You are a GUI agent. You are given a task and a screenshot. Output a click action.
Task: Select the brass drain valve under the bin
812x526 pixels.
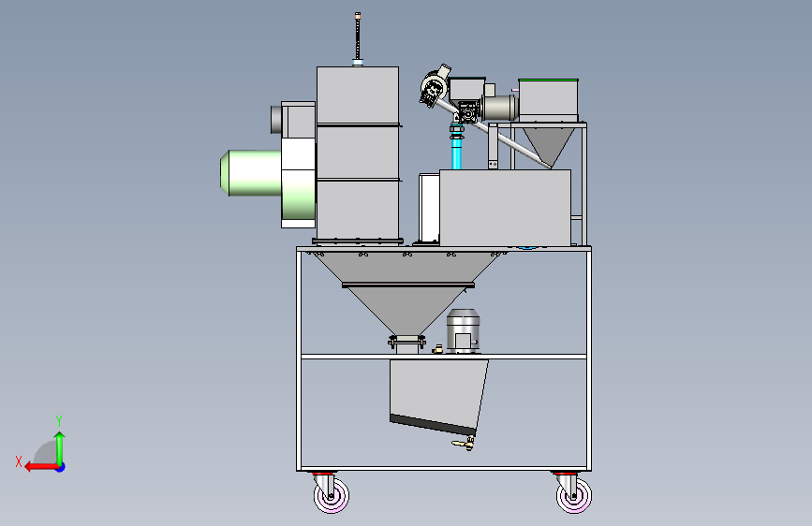point(464,444)
